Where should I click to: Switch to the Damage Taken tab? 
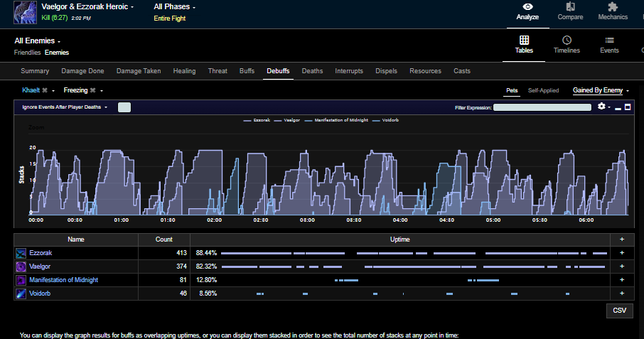pyautogui.click(x=139, y=71)
